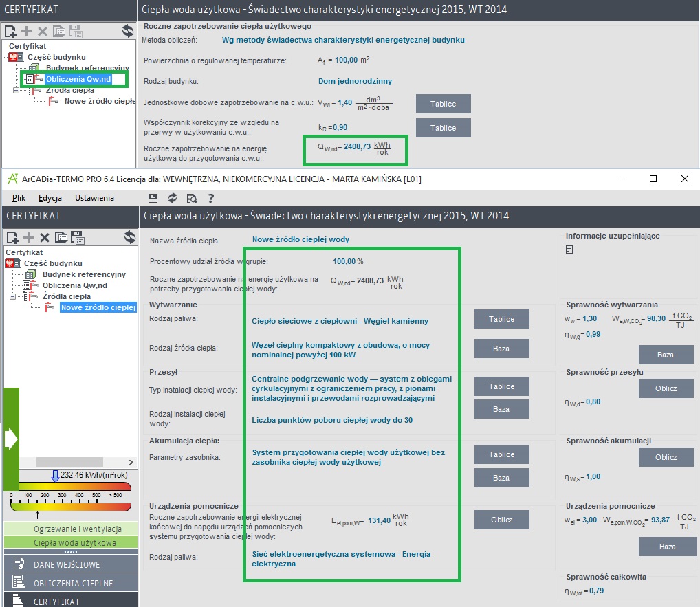Click Oblicz under Sprawność przesyłu

666,388
